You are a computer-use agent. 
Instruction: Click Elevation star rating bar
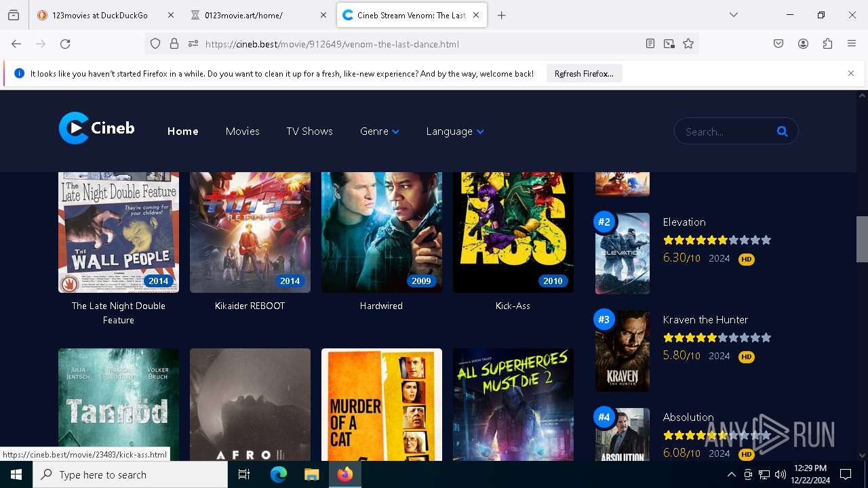coord(717,240)
